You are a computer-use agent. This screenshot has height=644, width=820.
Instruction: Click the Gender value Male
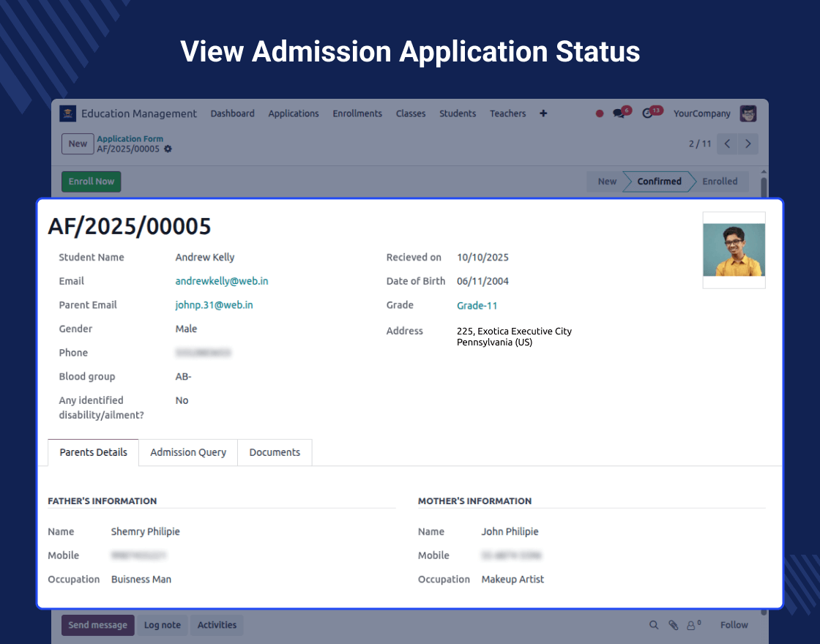[186, 329]
